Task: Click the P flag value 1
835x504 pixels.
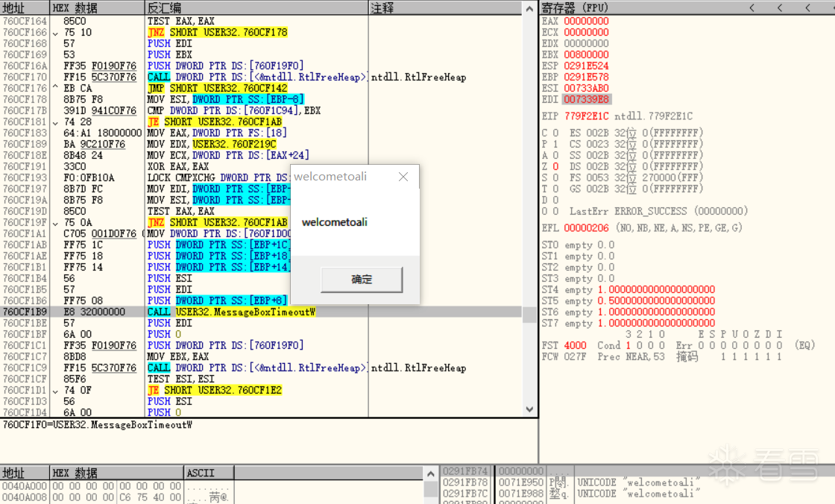Action: [555, 144]
